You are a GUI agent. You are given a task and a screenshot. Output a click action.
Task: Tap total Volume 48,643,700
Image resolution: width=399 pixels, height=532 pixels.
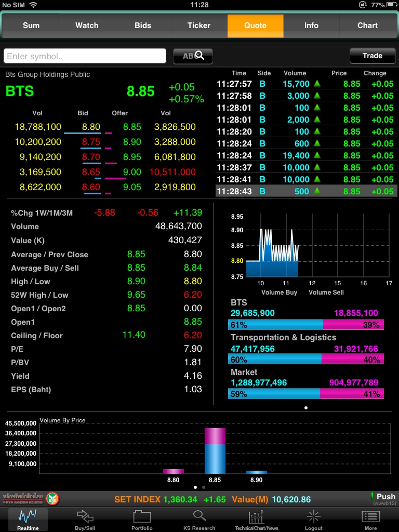[179, 227]
